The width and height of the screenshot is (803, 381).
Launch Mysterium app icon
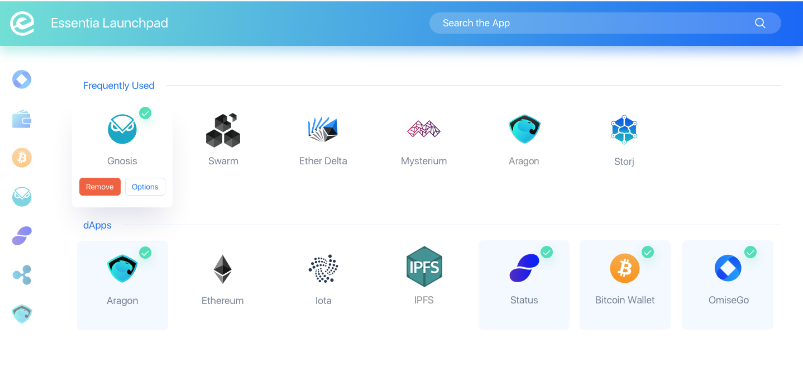(424, 129)
